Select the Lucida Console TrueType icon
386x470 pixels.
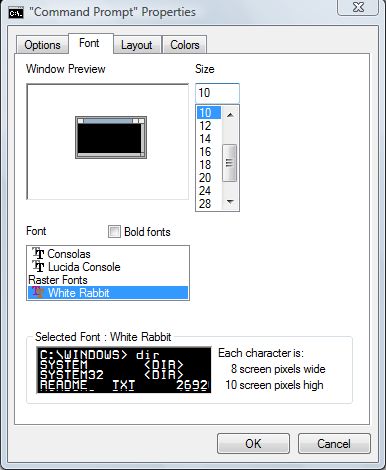[38, 266]
